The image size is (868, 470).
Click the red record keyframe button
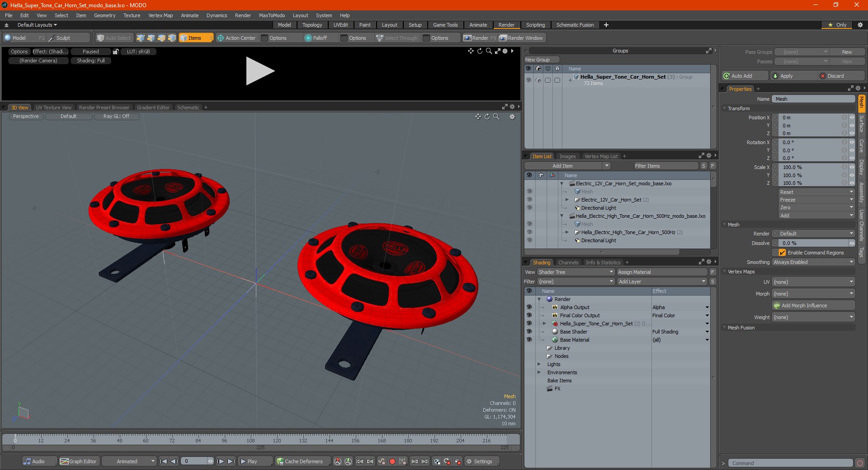(392, 461)
